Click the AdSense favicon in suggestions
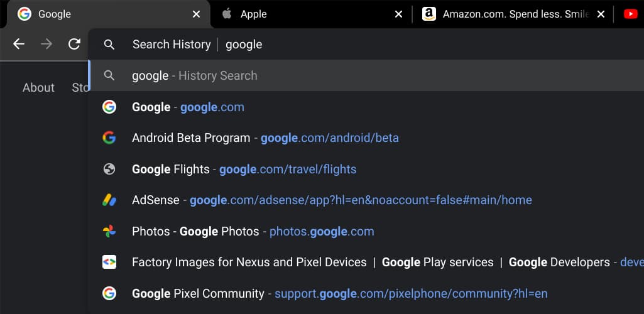644x314 pixels. tap(109, 200)
